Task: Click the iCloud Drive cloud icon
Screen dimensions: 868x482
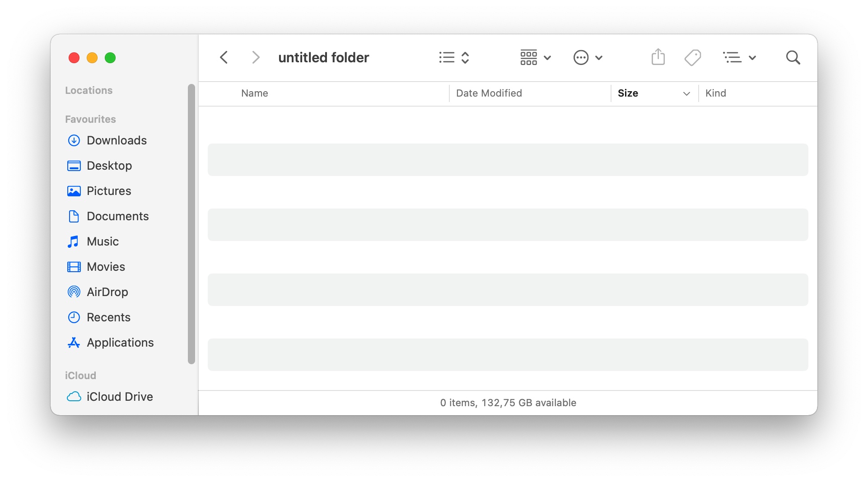Action: click(x=74, y=397)
